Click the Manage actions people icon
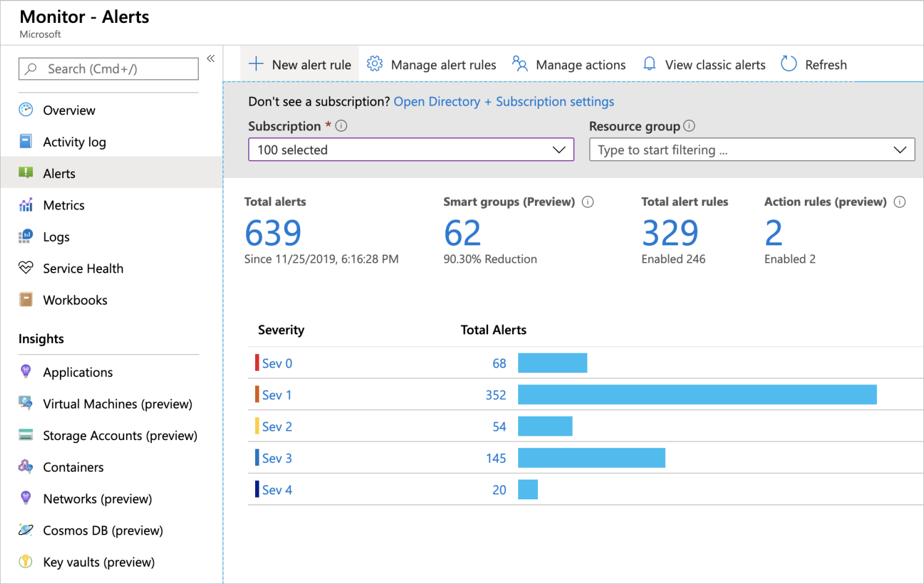Screen dimensions: 924x584 519,64
